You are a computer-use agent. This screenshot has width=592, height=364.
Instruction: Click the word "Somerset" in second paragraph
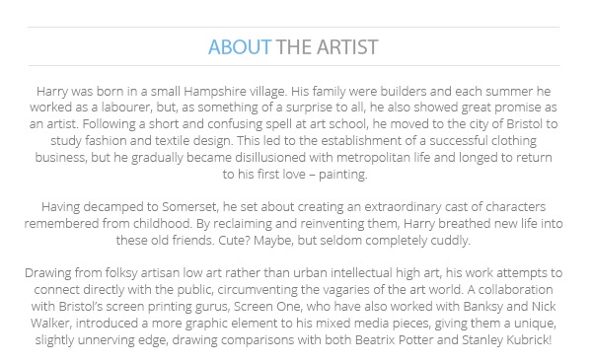point(189,207)
